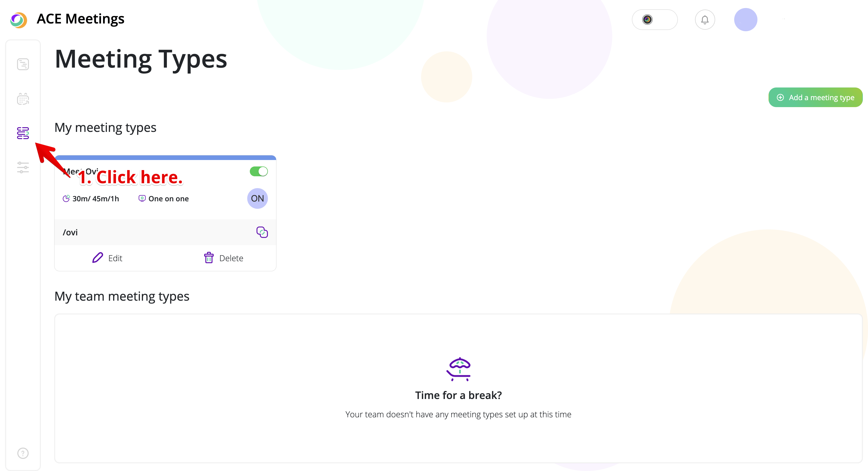Click Add a meeting type button
868x471 pixels.
(x=815, y=98)
